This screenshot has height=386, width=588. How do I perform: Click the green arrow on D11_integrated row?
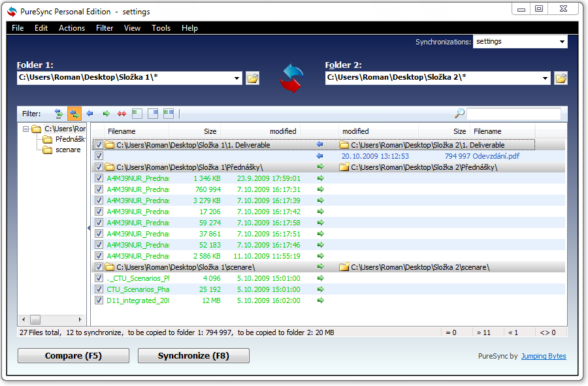[321, 300]
